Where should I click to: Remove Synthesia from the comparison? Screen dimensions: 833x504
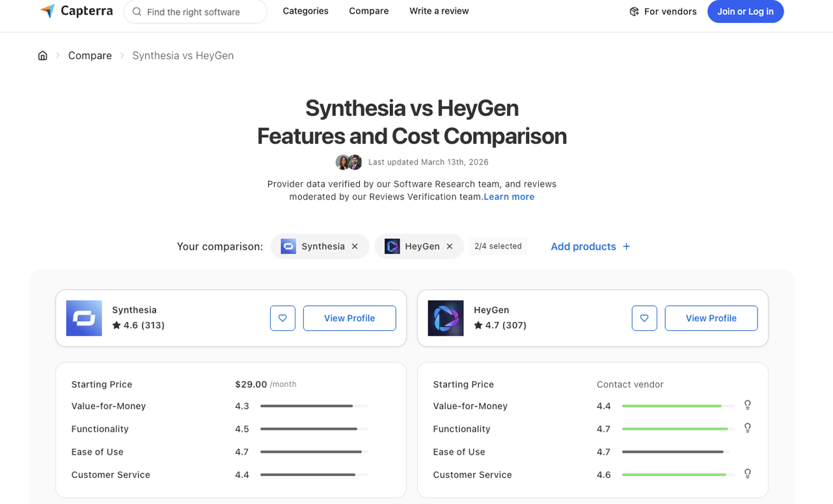[x=355, y=246]
